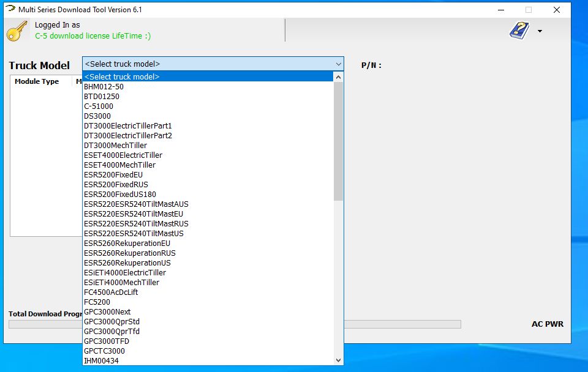This screenshot has width=588, height=372.
Task: Click the golden key login icon
Action: pyautogui.click(x=17, y=31)
